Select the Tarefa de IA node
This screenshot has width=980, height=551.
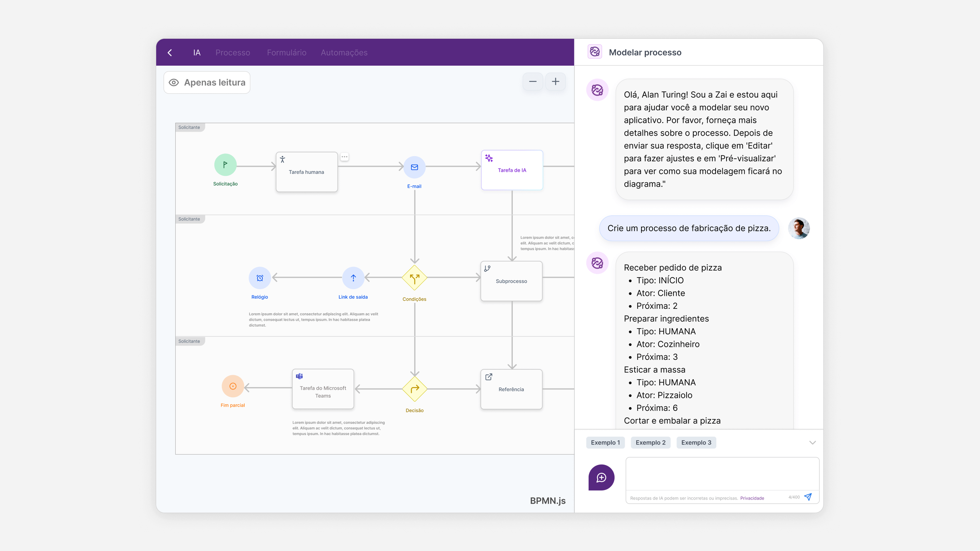pos(512,170)
